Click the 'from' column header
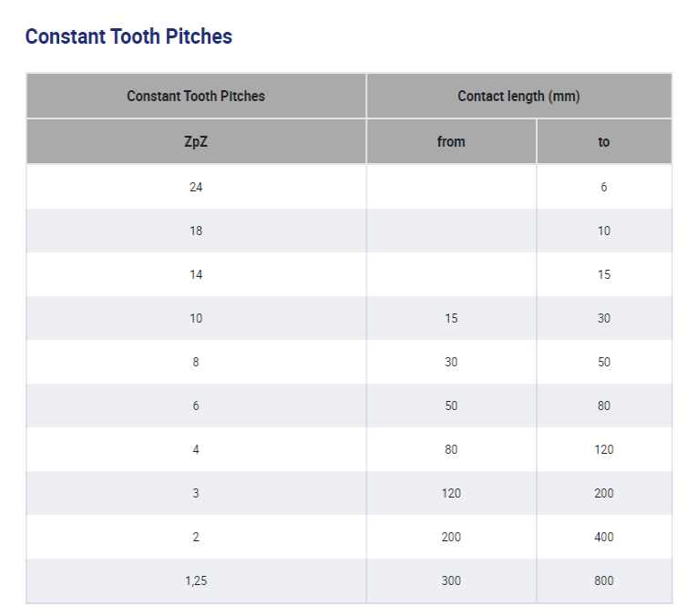The height and width of the screenshot is (616, 697). [451, 142]
